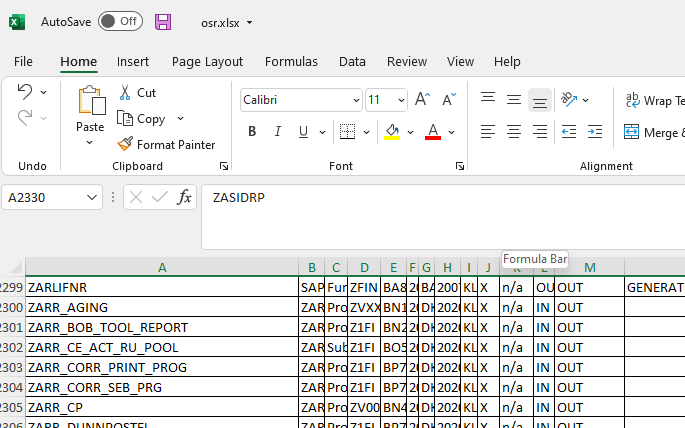
Task: Switch to the Data tab
Action: click(x=352, y=62)
